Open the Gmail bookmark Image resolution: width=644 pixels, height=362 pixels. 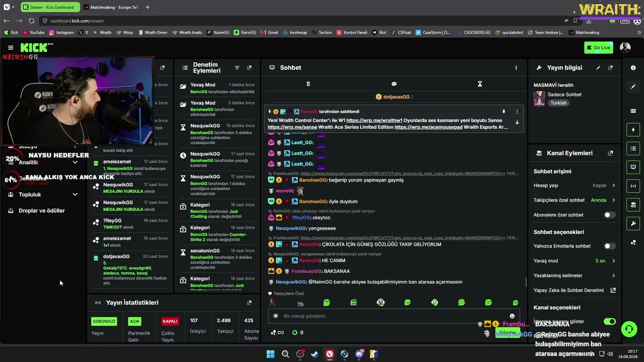point(269,33)
